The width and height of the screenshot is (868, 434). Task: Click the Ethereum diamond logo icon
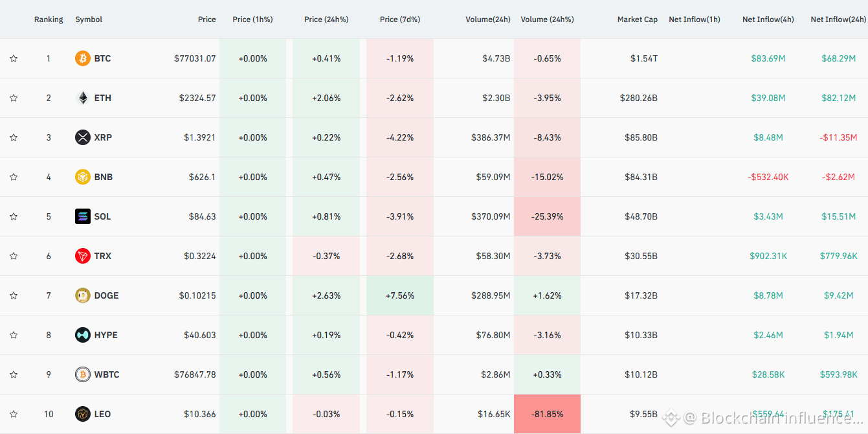(83, 98)
